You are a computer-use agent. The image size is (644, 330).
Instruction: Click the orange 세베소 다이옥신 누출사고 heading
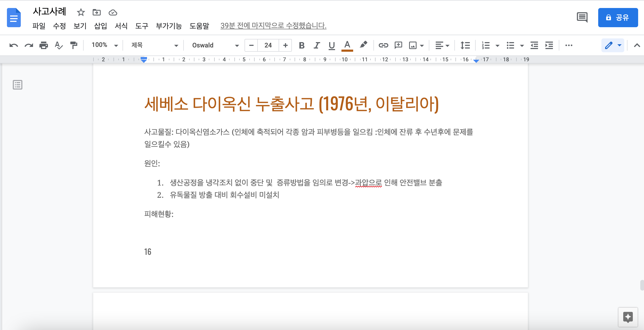point(291,104)
